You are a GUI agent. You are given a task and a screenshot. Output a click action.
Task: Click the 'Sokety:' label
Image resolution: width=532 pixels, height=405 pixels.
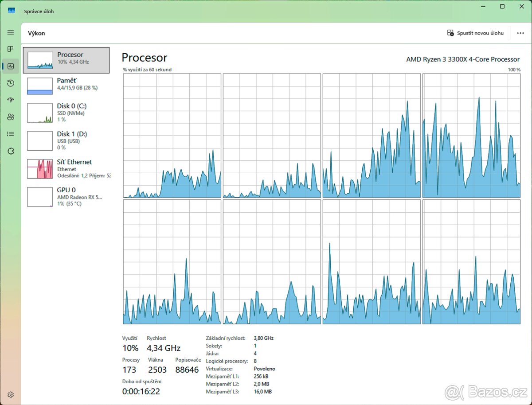214,346
